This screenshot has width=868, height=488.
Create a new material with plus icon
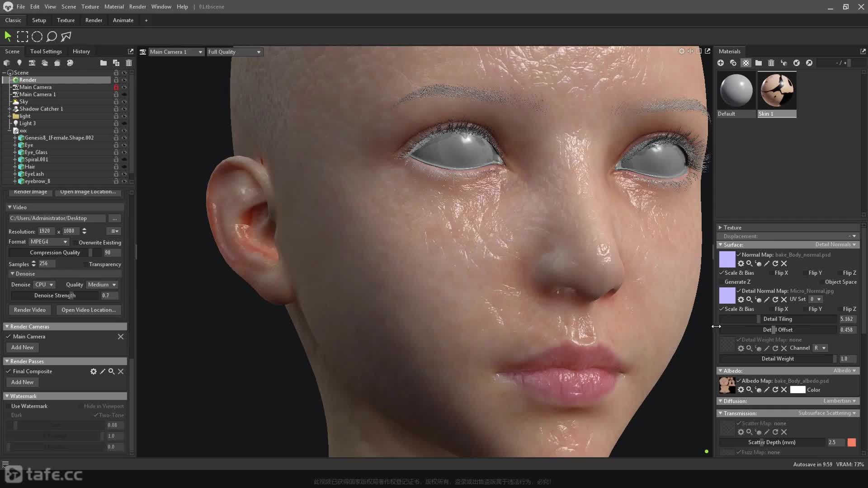coord(721,63)
